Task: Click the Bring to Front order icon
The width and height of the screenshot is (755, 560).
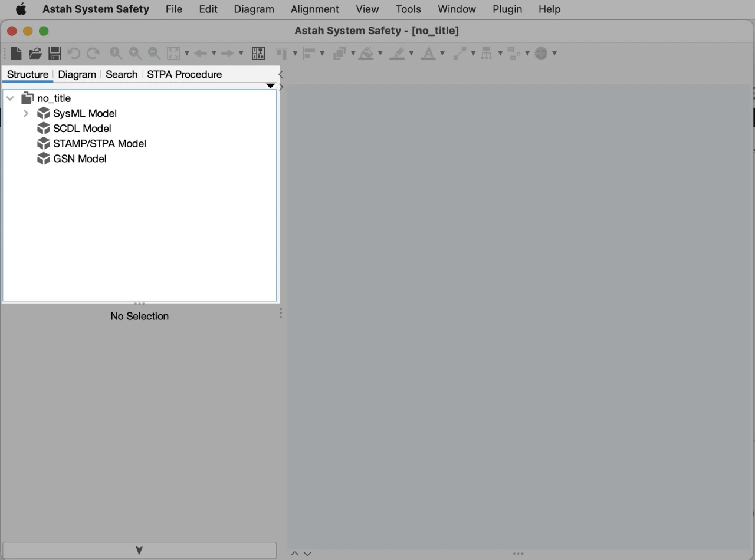Action: click(x=340, y=54)
